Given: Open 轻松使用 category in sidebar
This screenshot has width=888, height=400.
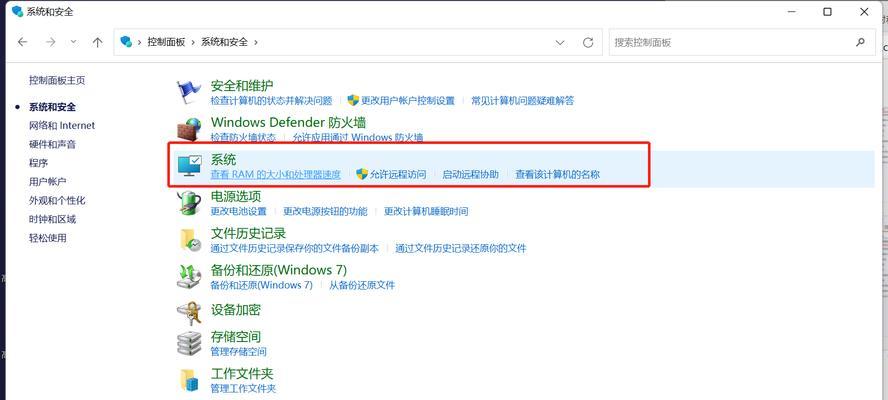Looking at the screenshot, I should pyautogui.click(x=48, y=238).
